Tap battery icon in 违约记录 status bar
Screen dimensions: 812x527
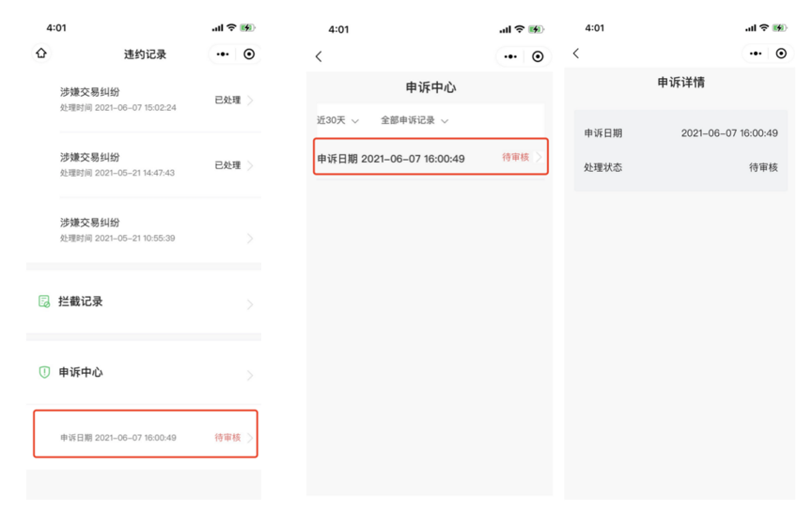point(247,27)
